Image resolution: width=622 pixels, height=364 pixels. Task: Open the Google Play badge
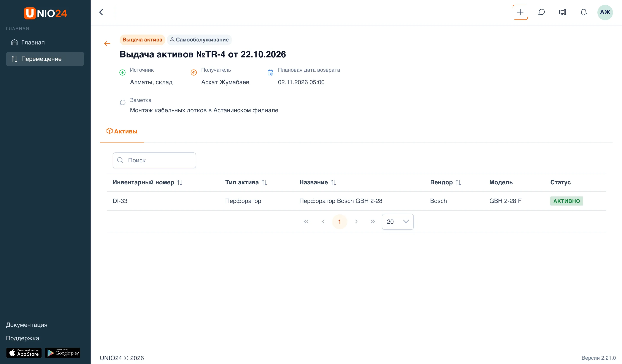click(63, 353)
